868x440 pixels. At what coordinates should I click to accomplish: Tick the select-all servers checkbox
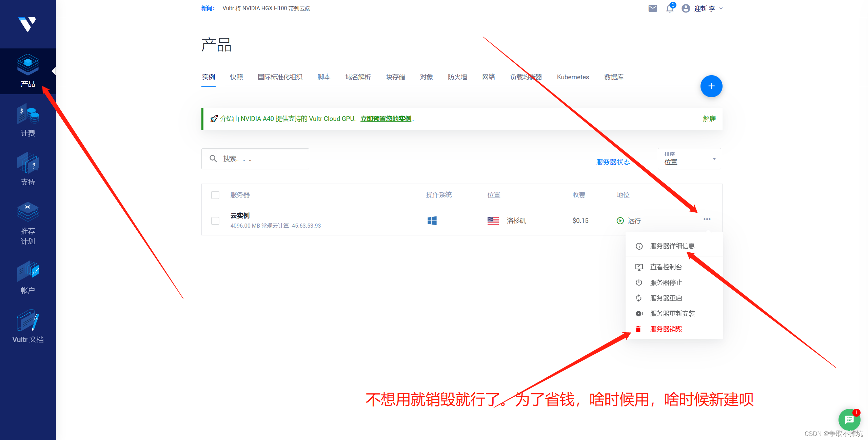[215, 195]
